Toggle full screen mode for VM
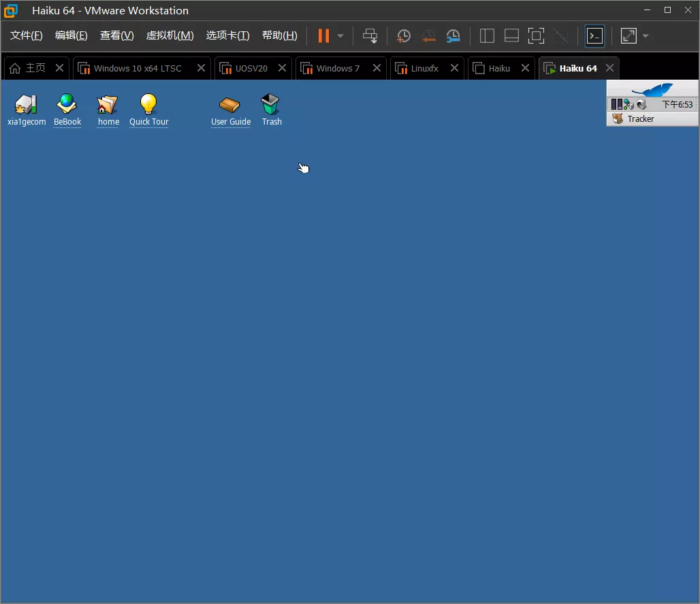Viewport: 700px width, 604px height. [x=536, y=36]
